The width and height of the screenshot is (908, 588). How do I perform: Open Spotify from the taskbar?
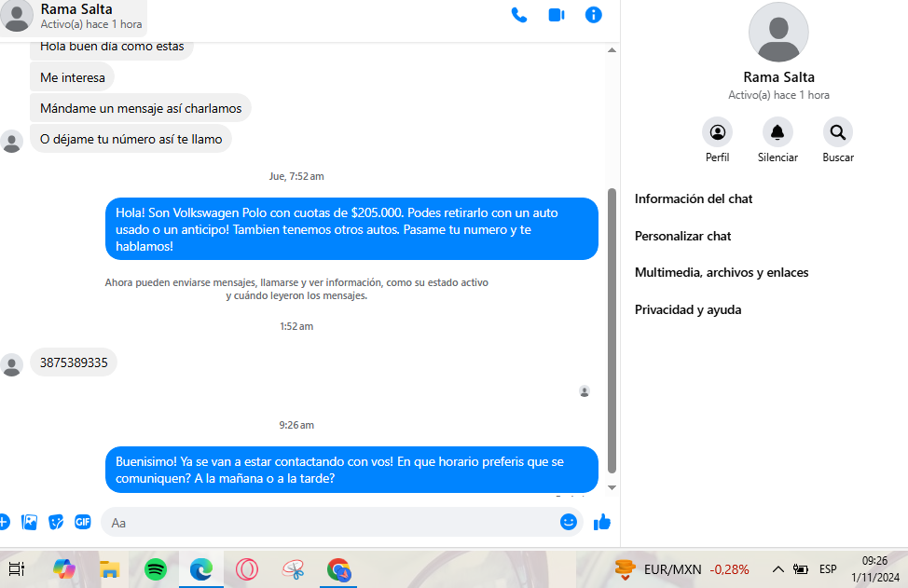coord(156,569)
